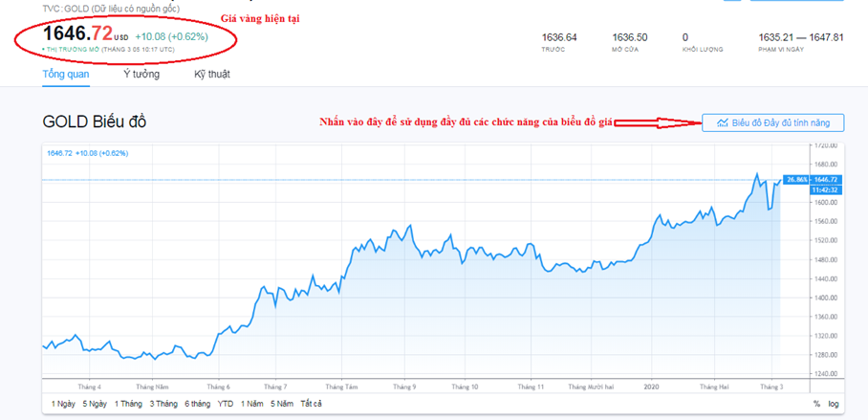This screenshot has height=420, width=868.
Task: Show the 5 Năm range
Action: [282, 404]
